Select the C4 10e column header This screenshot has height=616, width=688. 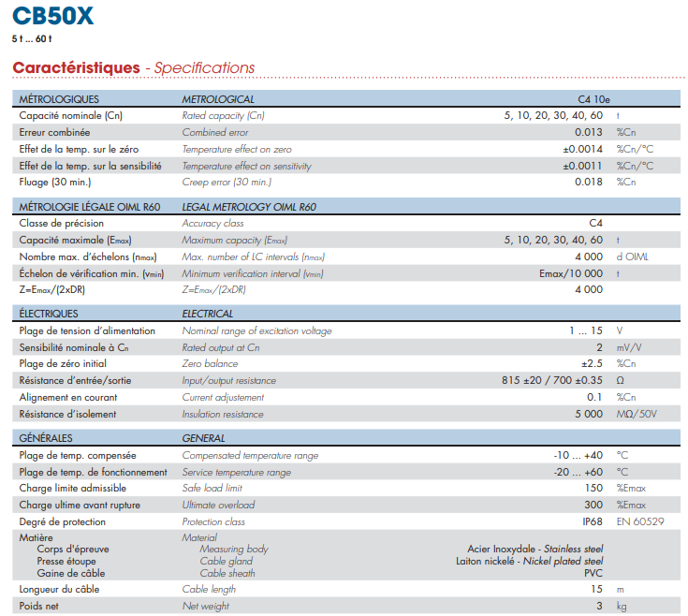[x=594, y=98]
